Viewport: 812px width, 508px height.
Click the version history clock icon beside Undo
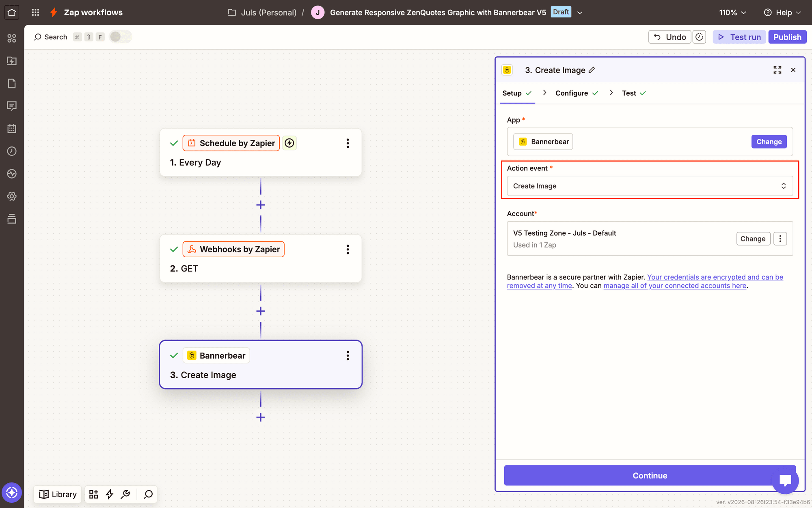coord(699,37)
